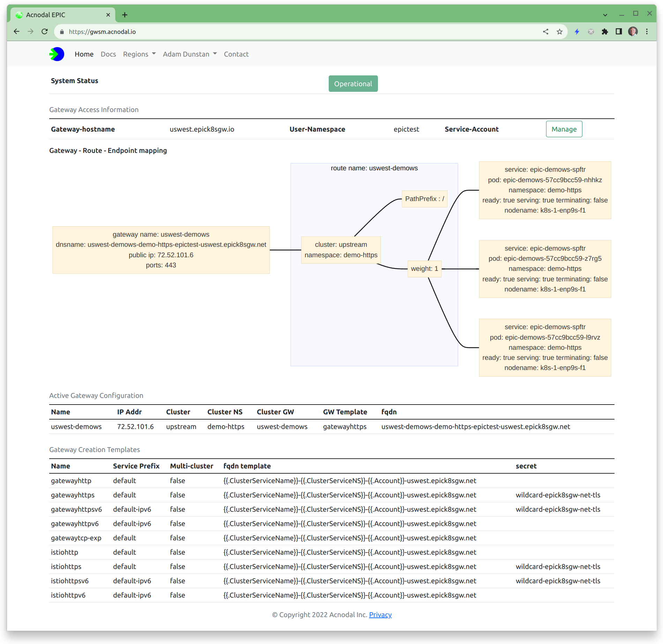Select the cluster upstream node
663x644 pixels.
pyautogui.click(x=341, y=250)
